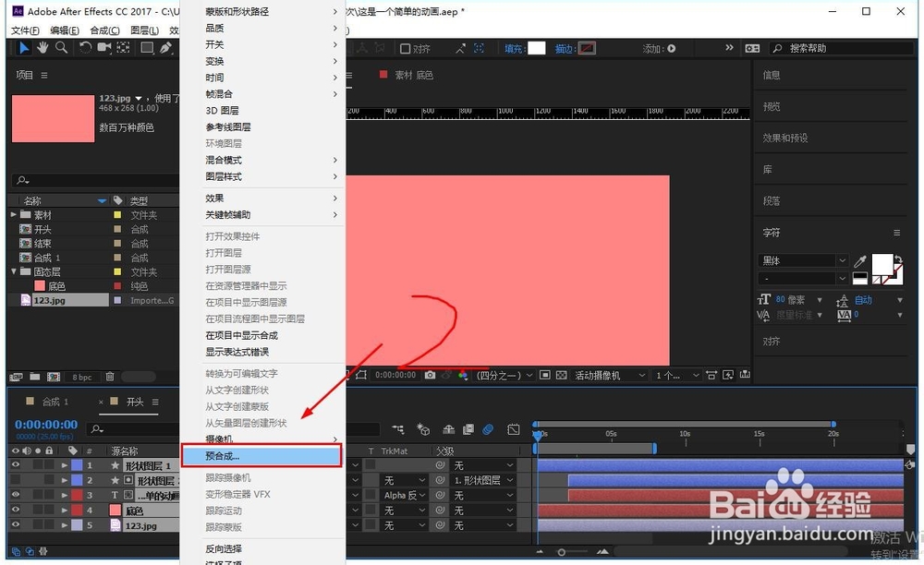Click the label color of layer 3
924x565 pixels.
point(77,495)
